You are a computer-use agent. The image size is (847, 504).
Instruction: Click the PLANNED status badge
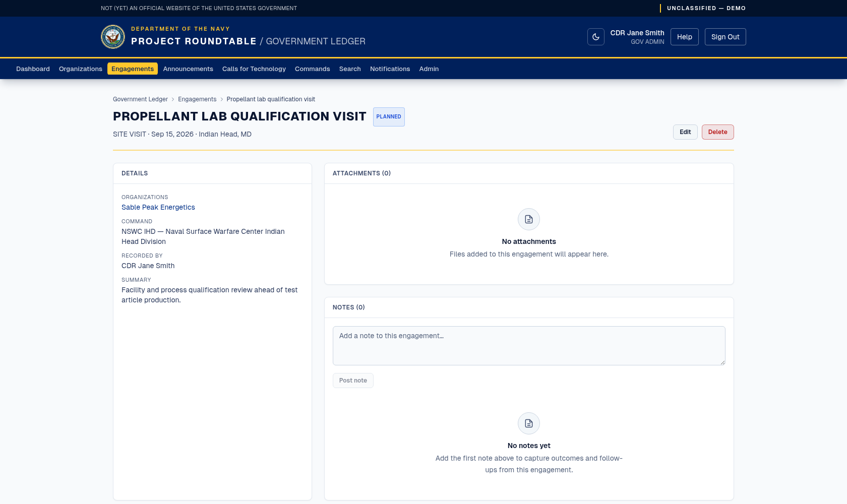tap(389, 117)
